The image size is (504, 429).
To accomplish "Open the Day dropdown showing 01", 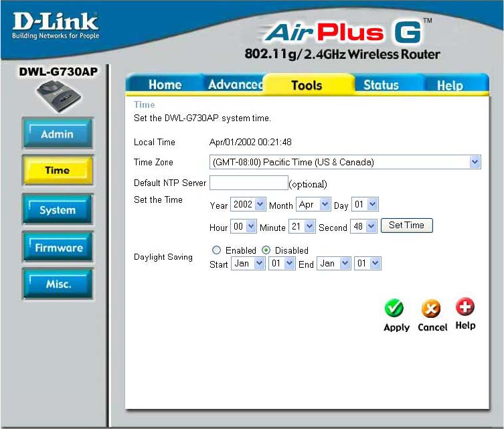I will (365, 204).
